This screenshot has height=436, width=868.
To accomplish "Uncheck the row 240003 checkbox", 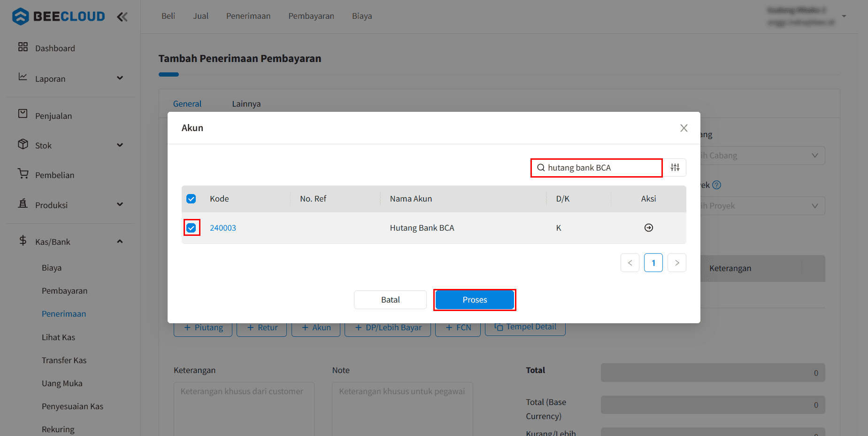I will [191, 228].
